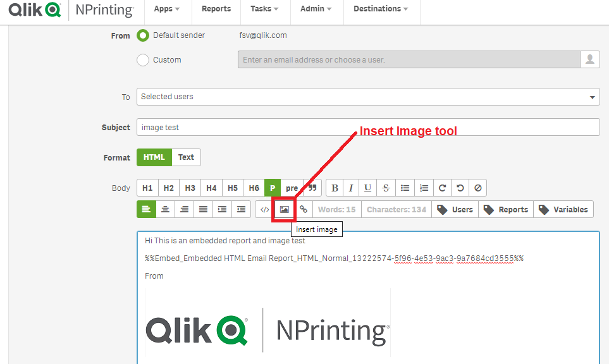Click the fsv@qlik.com sender address
The image size is (609, 364).
click(x=263, y=35)
